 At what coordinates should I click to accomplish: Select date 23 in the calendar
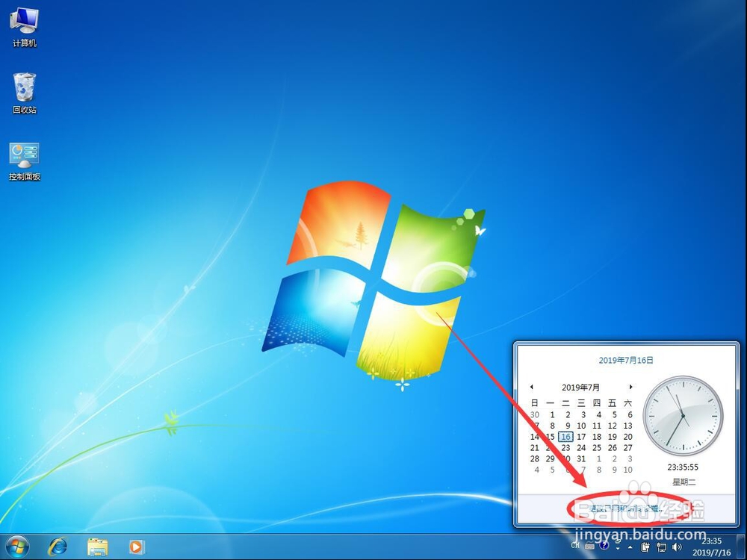click(565, 447)
